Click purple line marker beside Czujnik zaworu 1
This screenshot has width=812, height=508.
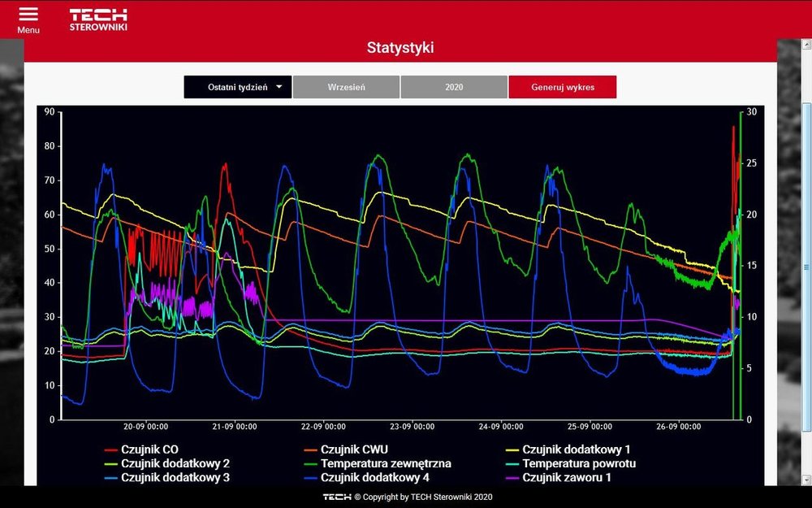pos(512,478)
